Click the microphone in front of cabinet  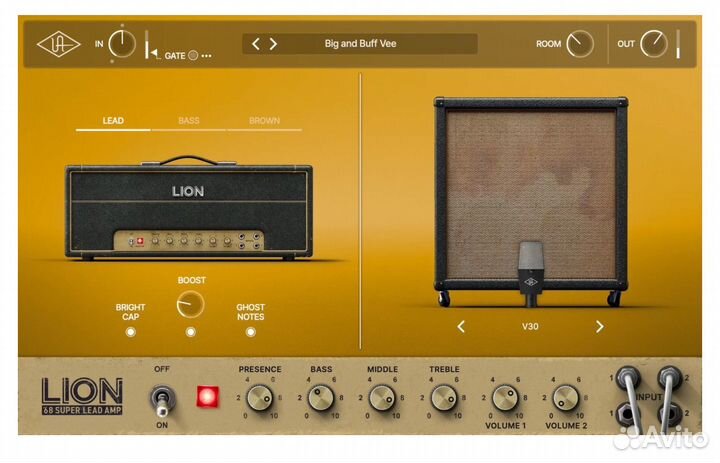tap(530, 272)
